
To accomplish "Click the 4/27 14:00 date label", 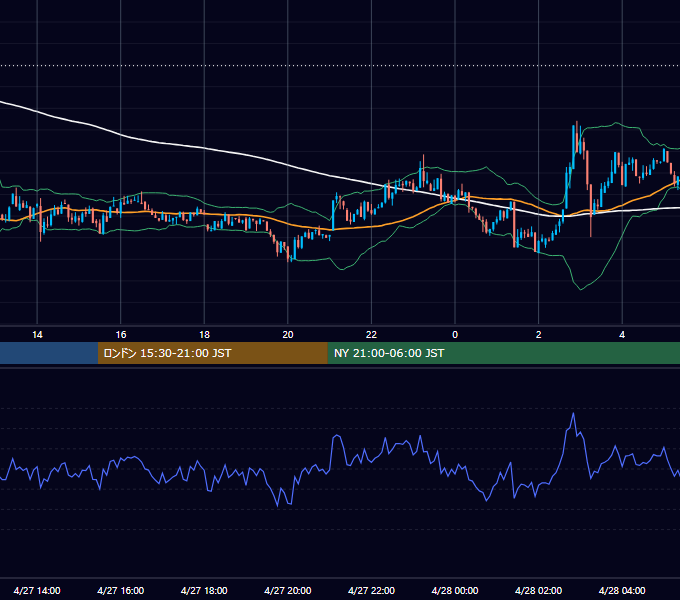I will [37, 590].
